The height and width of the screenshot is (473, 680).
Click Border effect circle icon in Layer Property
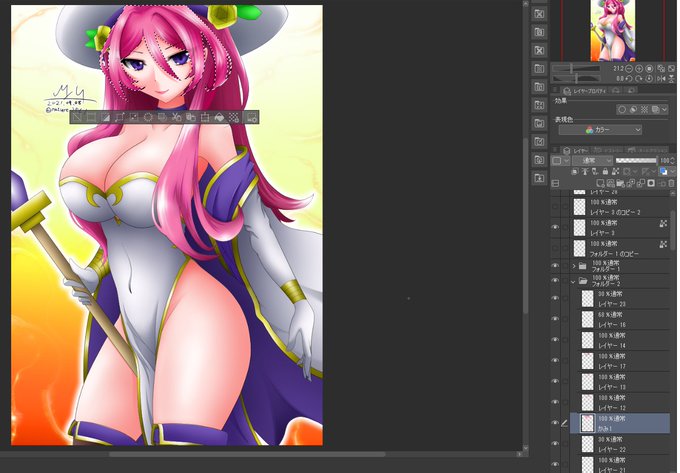(x=622, y=109)
